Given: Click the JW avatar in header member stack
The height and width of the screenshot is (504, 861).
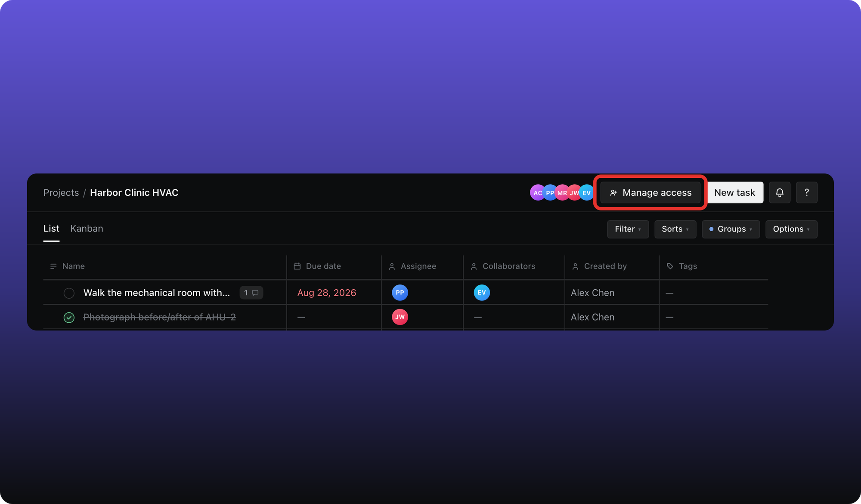Looking at the screenshot, I should click(x=574, y=193).
